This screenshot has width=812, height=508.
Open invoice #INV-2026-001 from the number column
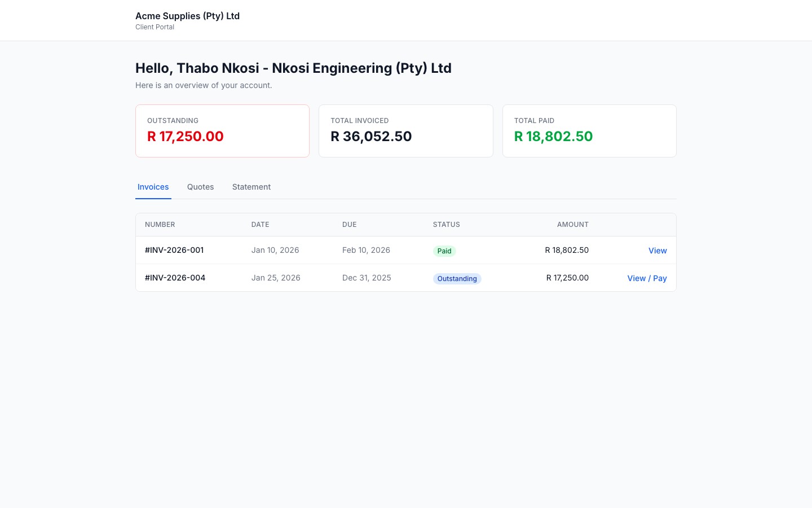174,249
